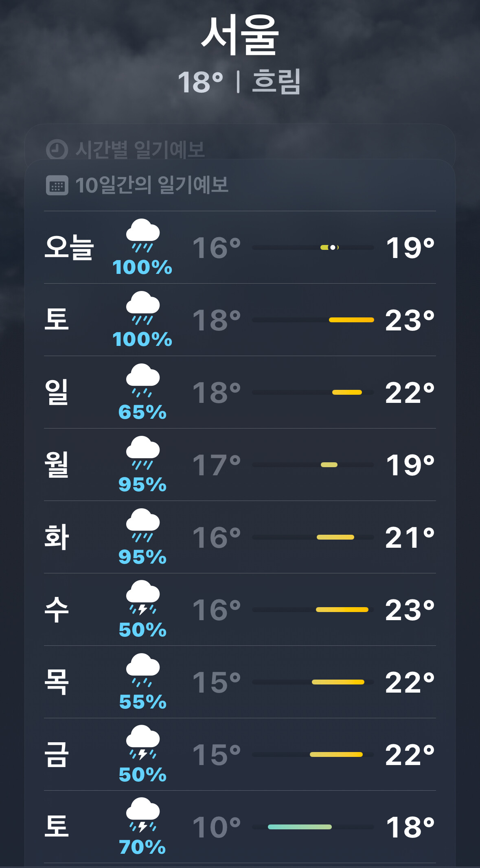Tap the 95% rain cloud icon for 화
The width and height of the screenshot is (480, 868).
(x=142, y=525)
